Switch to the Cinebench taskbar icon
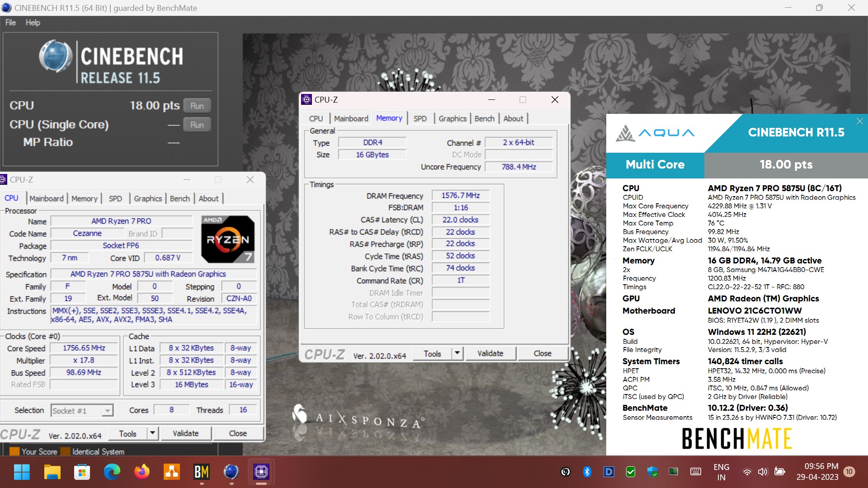This screenshot has height=488, width=868. [231, 472]
